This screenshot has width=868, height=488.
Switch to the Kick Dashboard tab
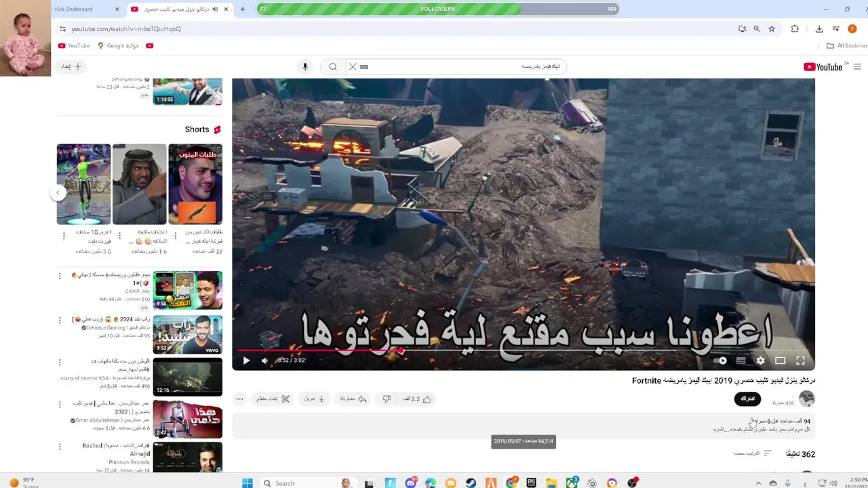click(x=75, y=9)
